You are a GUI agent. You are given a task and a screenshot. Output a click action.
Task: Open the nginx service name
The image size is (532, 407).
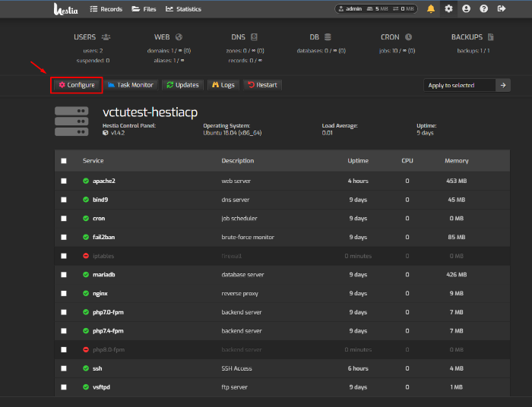point(100,293)
